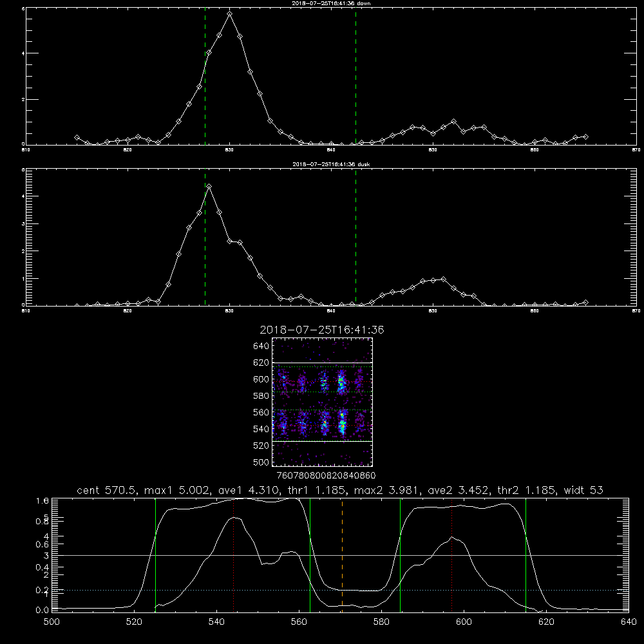Click the right green dashed line in the dawn plot
The height and width of the screenshot is (644, 644).
355,76
